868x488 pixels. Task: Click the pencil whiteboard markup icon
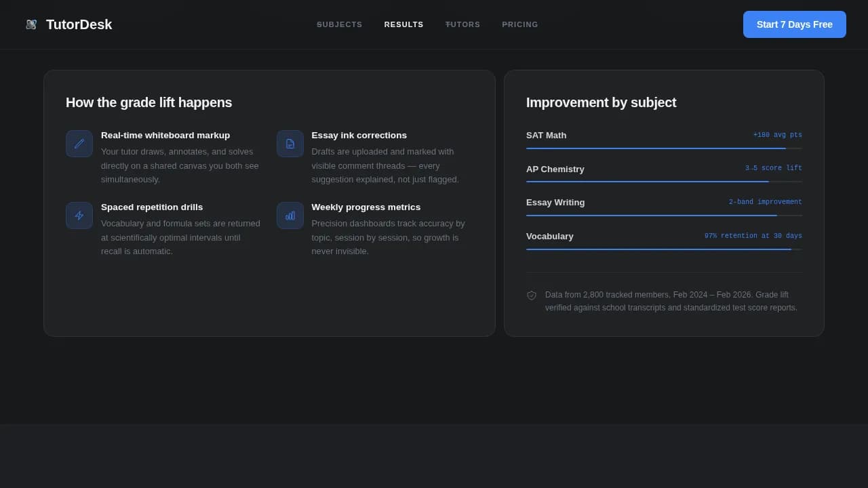click(79, 144)
